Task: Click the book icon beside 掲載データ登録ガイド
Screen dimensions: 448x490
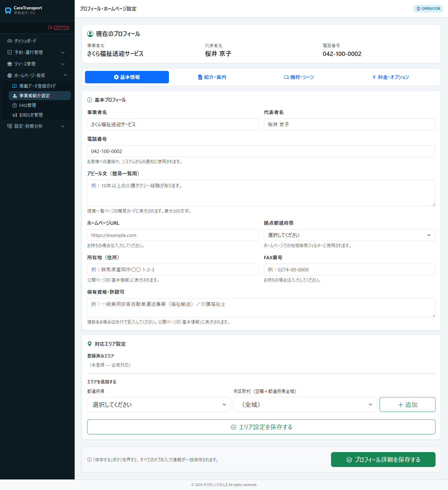Action: 15,86
